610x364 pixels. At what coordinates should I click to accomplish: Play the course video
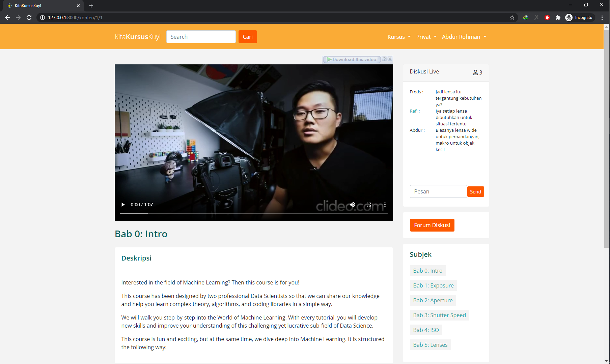coord(123,205)
